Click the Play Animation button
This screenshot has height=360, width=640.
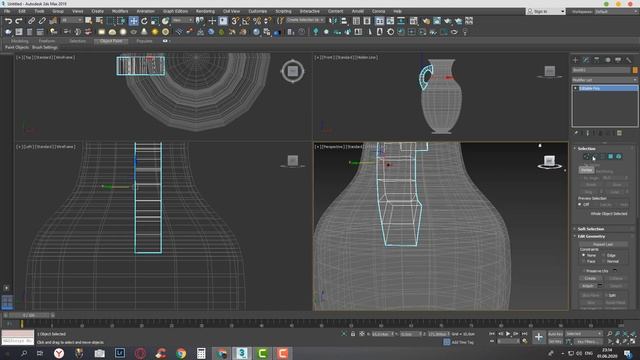pos(508,334)
